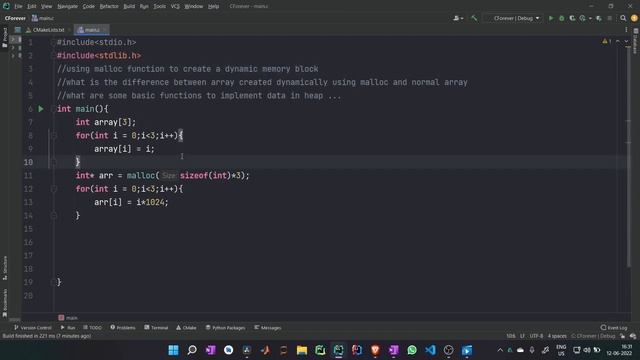Build project with the hammer icon
This screenshot has width=640, height=360.
[x=474, y=18]
